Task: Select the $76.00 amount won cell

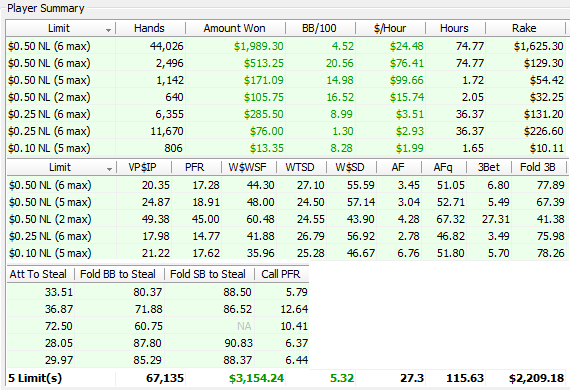Action: point(266,132)
